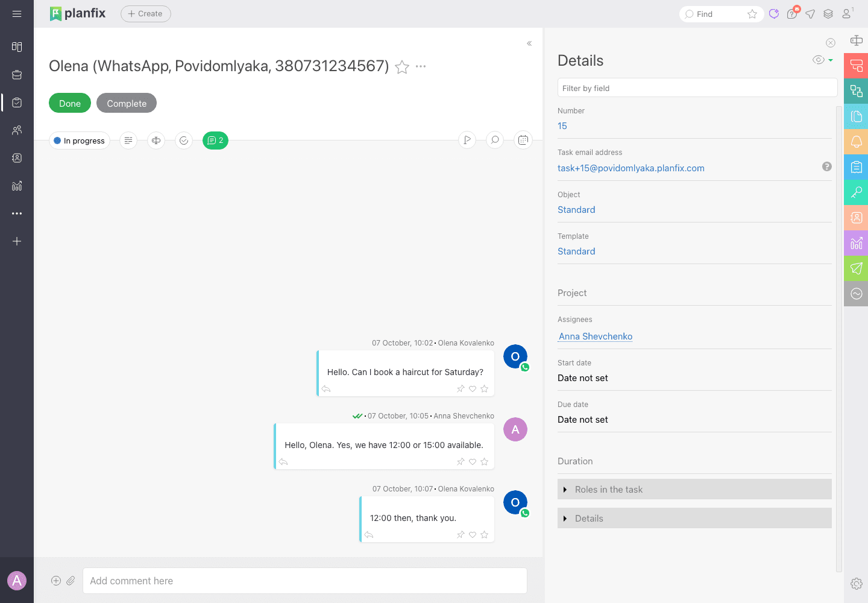Open the Standard object link
The width and height of the screenshot is (868, 603).
pos(576,210)
